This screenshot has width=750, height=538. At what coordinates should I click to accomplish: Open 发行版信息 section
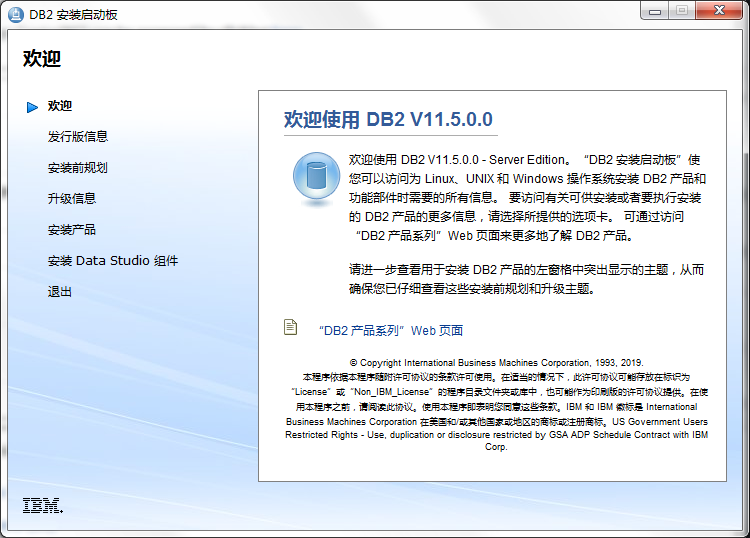pyautogui.click(x=77, y=137)
